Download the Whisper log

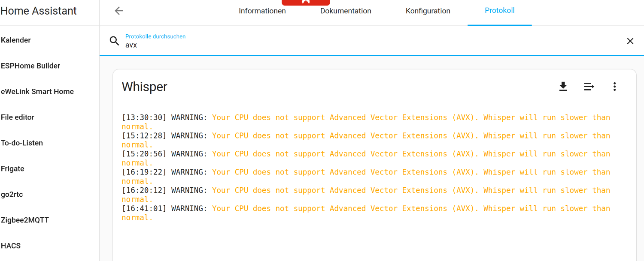point(563,87)
